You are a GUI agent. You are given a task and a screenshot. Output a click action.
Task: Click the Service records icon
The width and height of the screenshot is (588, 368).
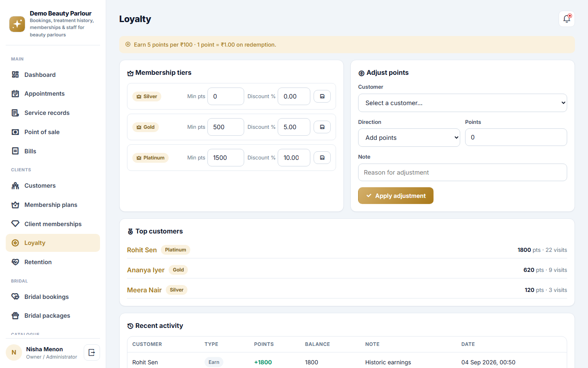16,113
